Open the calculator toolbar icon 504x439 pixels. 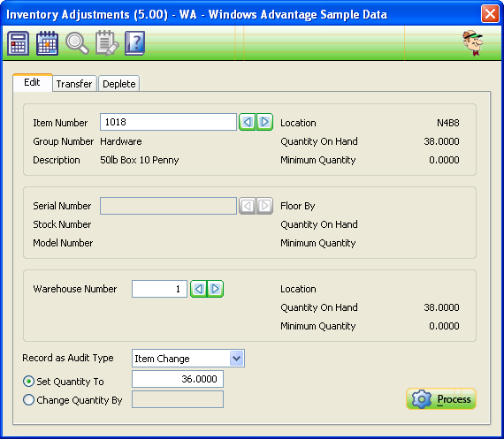point(18,43)
